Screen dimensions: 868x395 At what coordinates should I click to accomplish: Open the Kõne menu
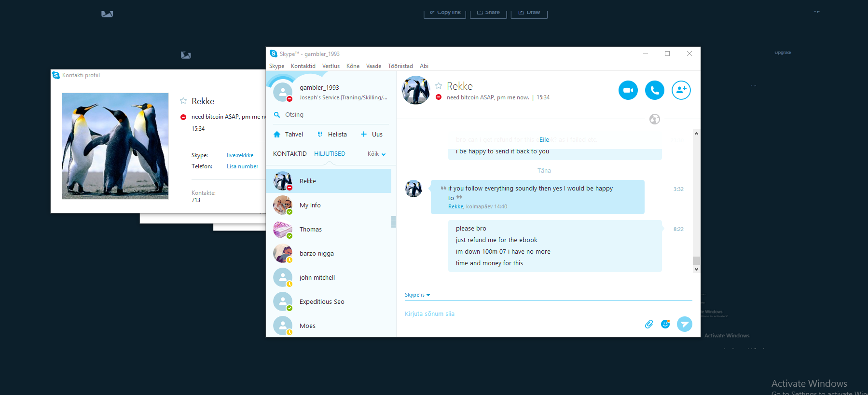353,66
